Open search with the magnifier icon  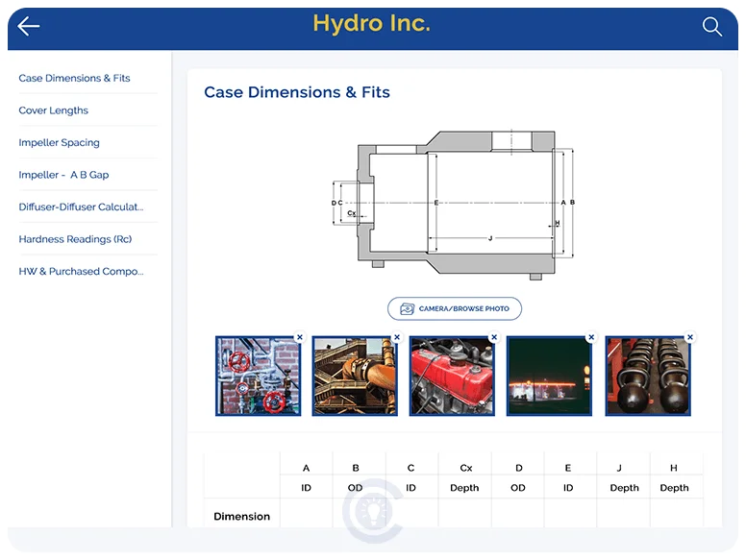(711, 27)
